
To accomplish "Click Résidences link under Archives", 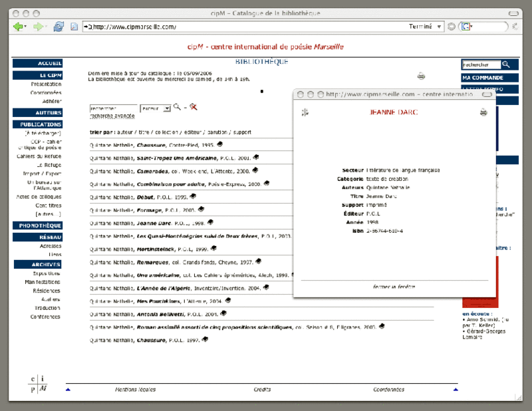I will click(47, 291).
